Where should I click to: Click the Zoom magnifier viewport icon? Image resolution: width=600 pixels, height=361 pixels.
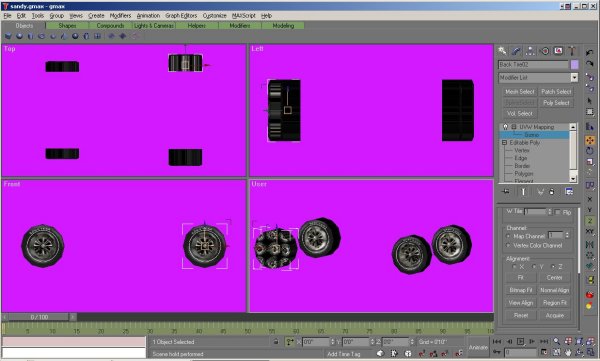556,341
